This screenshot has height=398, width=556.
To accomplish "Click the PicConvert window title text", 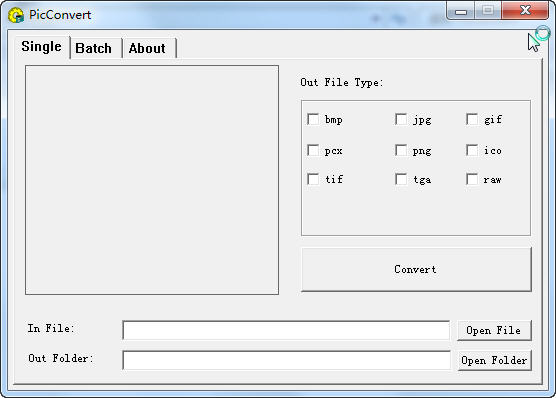I will [60, 15].
